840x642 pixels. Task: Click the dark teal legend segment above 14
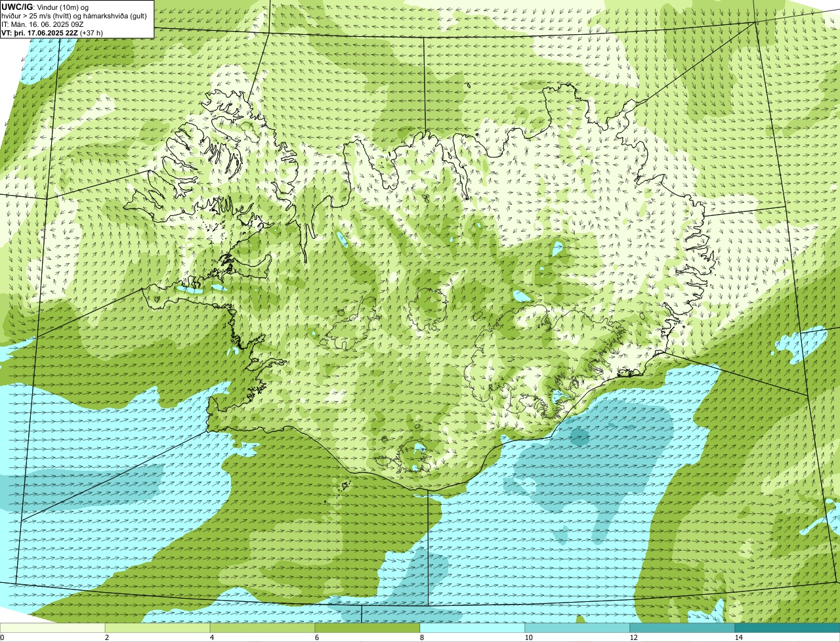[x=787, y=628]
